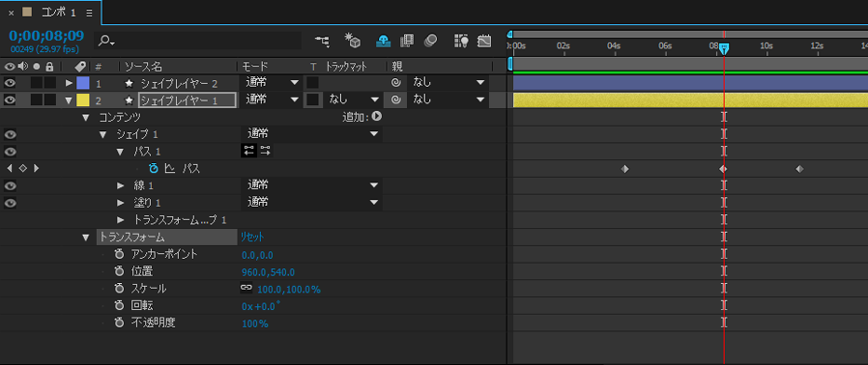Screen dimensions: 868x365
Task: Expand the 塗り 1 group
Action: [x=121, y=203]
